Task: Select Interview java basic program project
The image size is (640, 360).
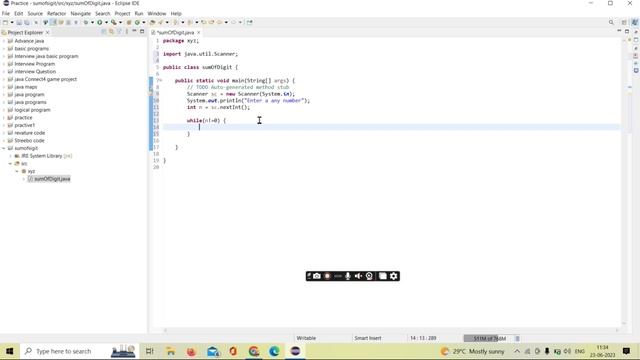Action: (x=46, y=56)
